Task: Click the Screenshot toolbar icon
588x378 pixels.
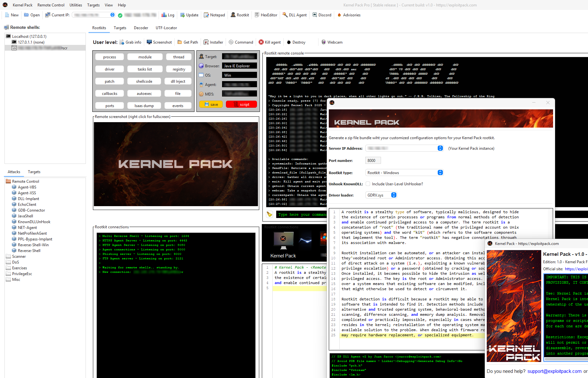Action: pos(149,42)
